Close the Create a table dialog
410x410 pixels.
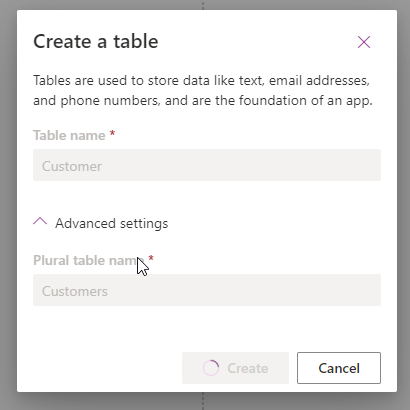tap(364, 42)
